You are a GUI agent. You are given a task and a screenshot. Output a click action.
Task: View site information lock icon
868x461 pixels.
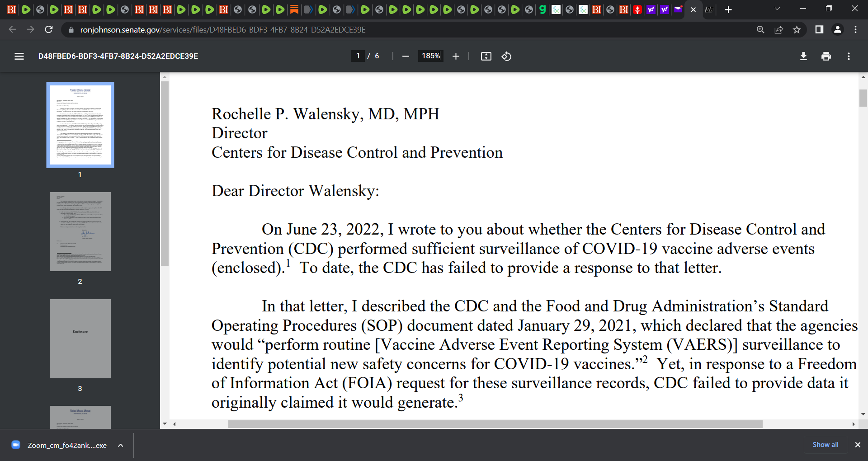coord(71,30)
